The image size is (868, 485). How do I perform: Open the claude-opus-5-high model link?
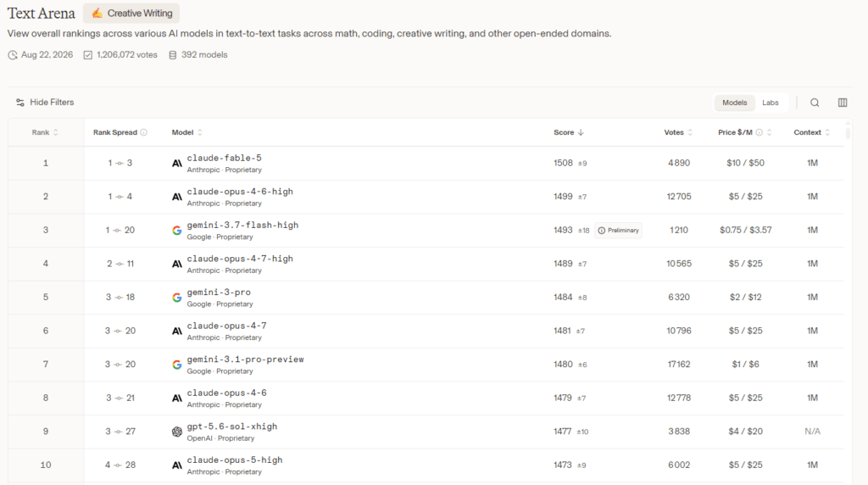point(235,460)
